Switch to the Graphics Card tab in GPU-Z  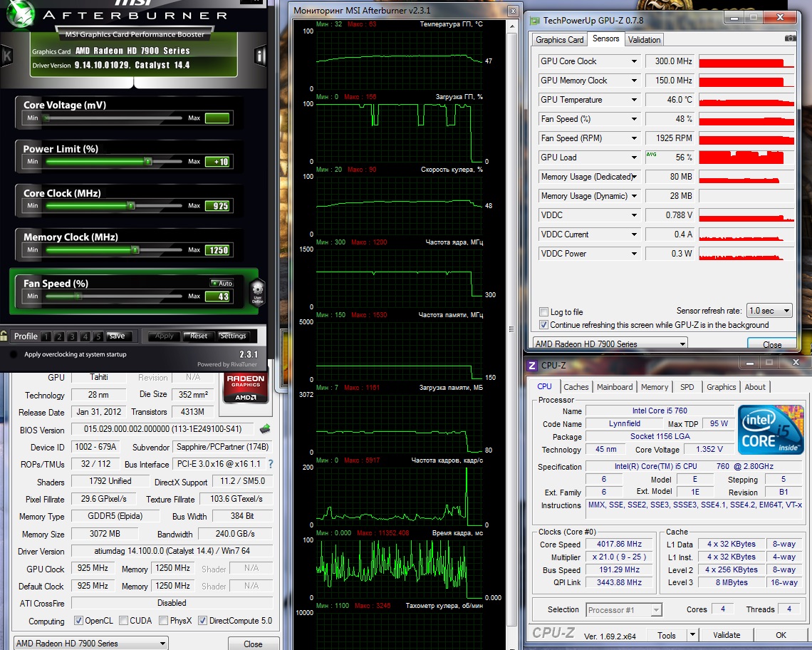[559, 40]
